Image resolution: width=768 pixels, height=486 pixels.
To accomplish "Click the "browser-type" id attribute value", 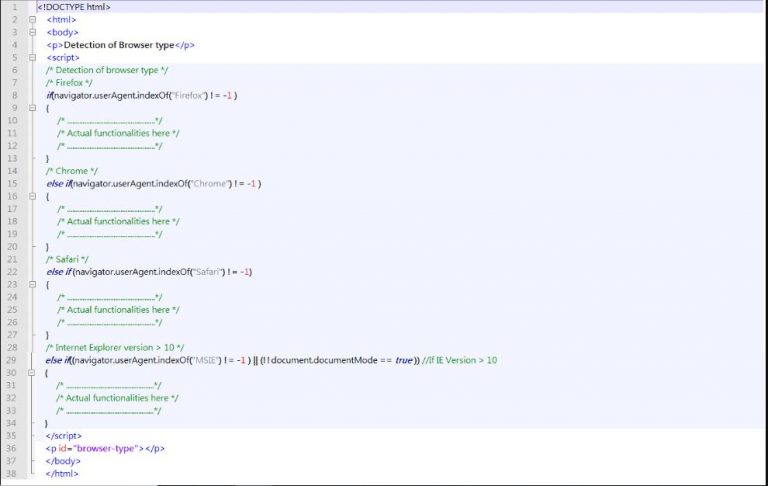I will 106,448.
